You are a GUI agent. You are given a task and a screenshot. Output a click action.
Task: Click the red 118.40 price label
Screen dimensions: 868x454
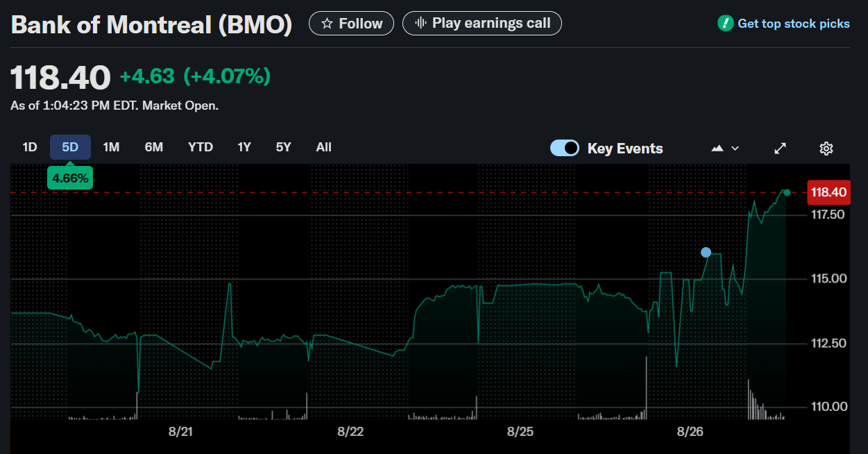tap(828, 192)
